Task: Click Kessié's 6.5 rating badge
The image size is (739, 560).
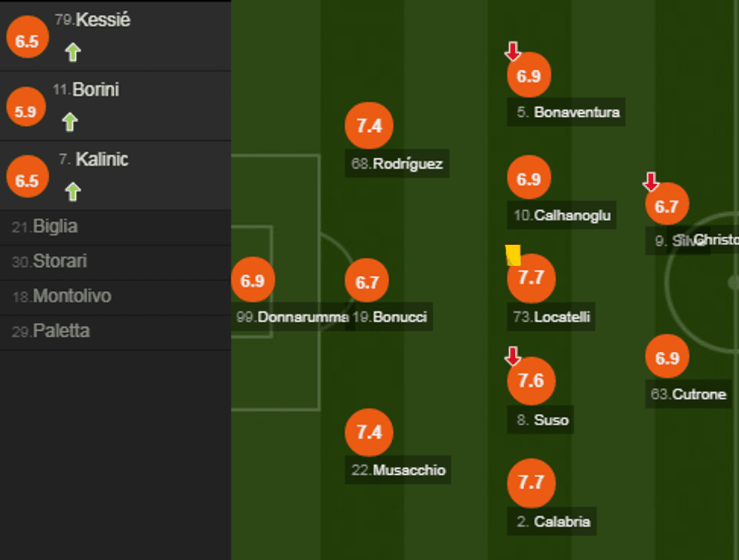Action: 27,41
